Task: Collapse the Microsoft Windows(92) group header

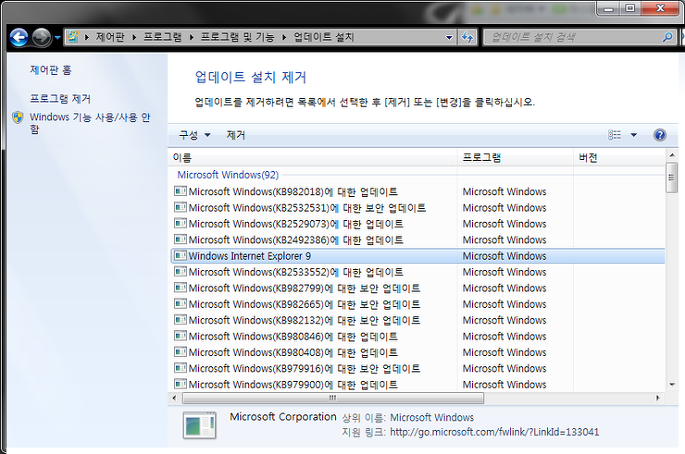Action: [x=228, y=175]
